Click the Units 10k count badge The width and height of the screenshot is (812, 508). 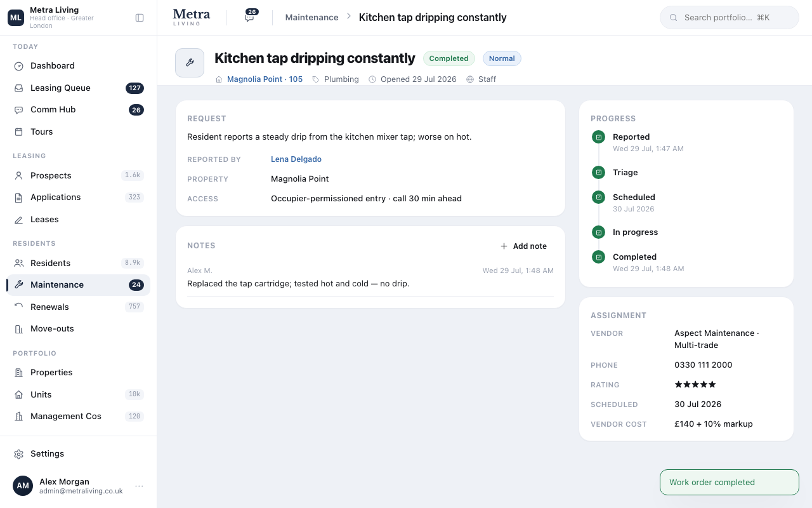point(134,395)
